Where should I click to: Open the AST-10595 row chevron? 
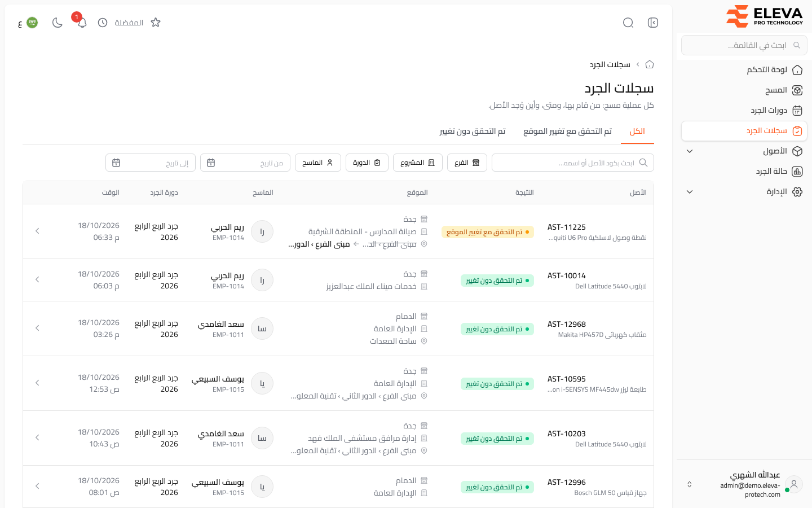(x=37, y=383)
